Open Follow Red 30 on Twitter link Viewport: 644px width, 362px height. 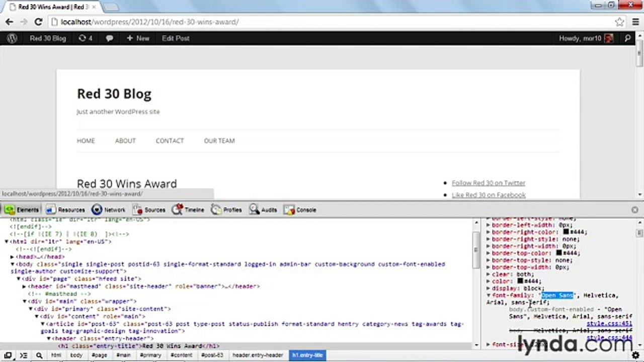point(489,183)
